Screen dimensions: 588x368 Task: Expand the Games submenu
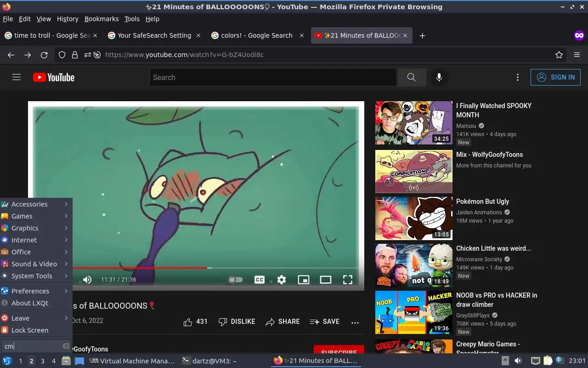point(36,216)
